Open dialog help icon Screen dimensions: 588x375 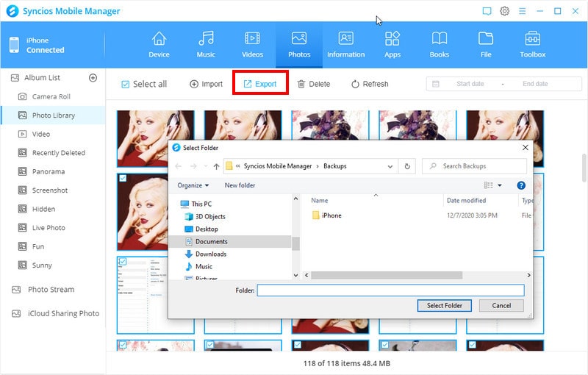pyautogui.click(x=521, y=185)
